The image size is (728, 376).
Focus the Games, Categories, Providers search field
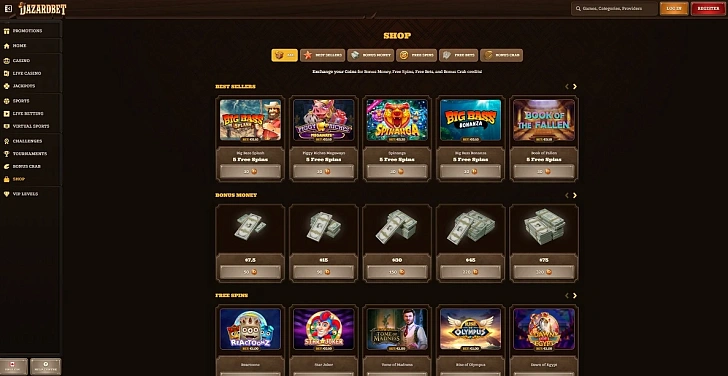(614, 8)
